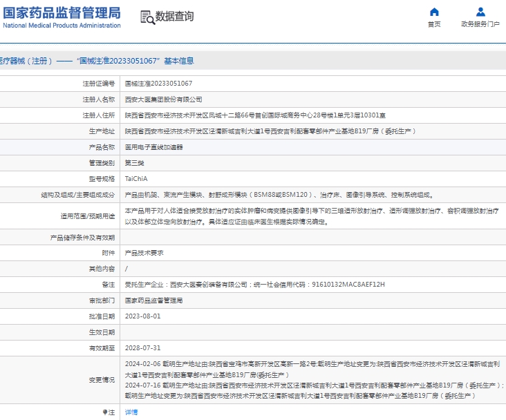Click registrant name 西安大医集团股份有限公司
The width and height of the screenshot is (506, 420).
164,99
